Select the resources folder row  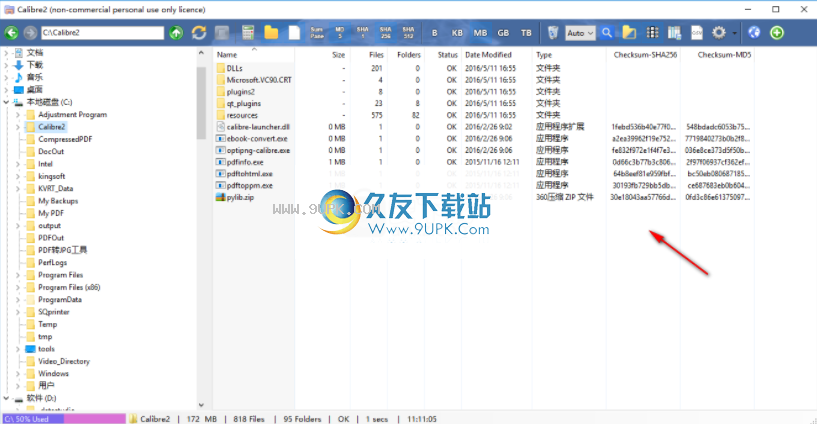coord(242,116)
